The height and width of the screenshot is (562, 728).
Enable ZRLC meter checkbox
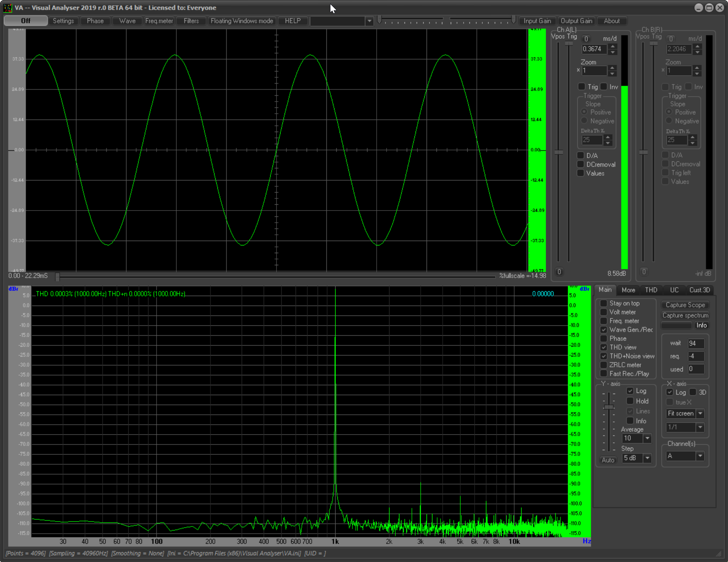[603, 365]
